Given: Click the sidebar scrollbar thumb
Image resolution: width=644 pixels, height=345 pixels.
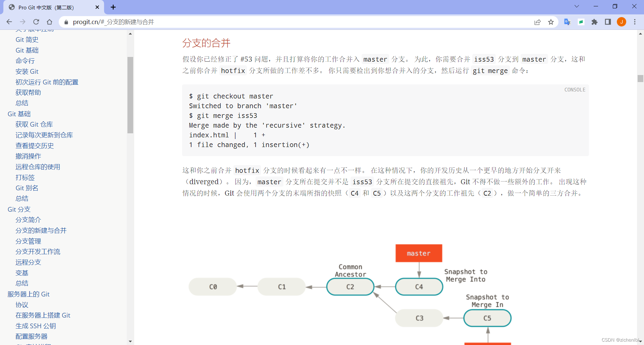Looking at the screenshot, I should click(x=130, y=95).
